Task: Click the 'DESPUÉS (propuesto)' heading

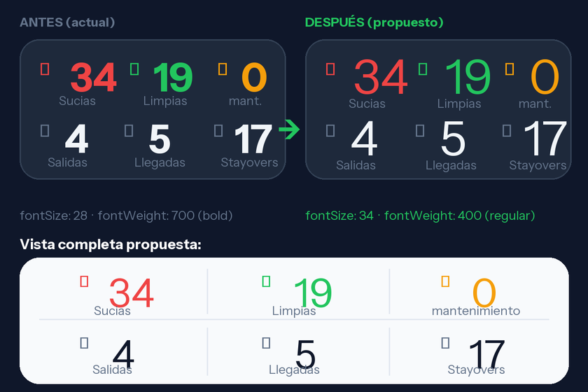Action: pos(374,22)
